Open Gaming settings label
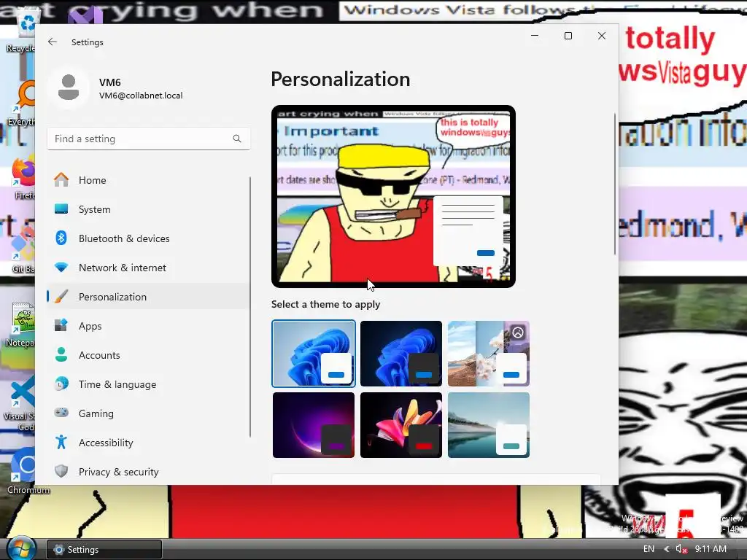 (x=96, y=413)
